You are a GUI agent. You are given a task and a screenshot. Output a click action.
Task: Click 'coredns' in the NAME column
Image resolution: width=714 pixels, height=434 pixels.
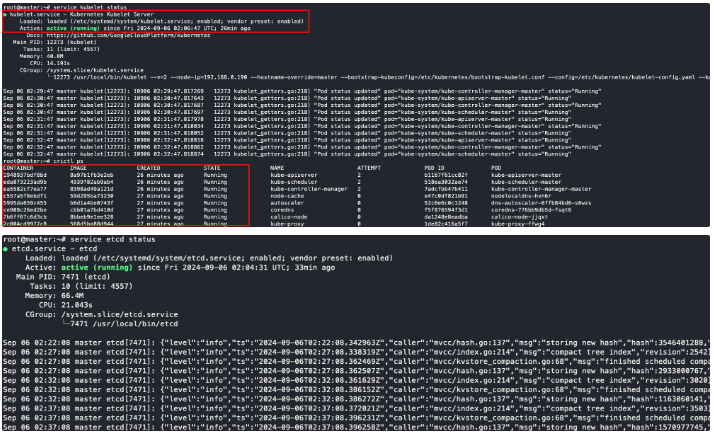[x=282, y=210]
